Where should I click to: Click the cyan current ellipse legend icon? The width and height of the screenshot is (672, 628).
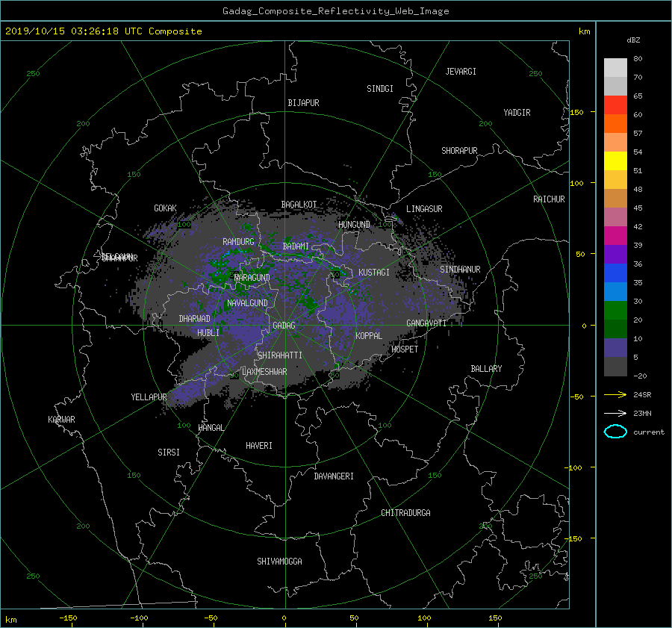click(615, 432)
